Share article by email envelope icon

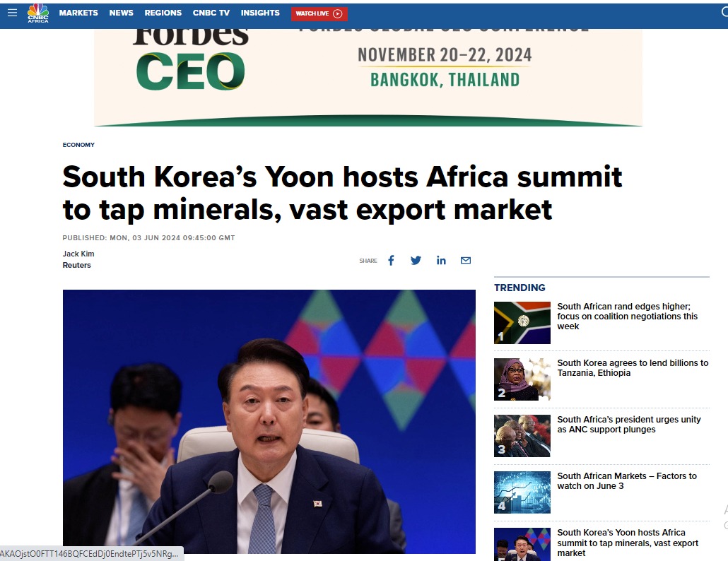pos(466,260)
